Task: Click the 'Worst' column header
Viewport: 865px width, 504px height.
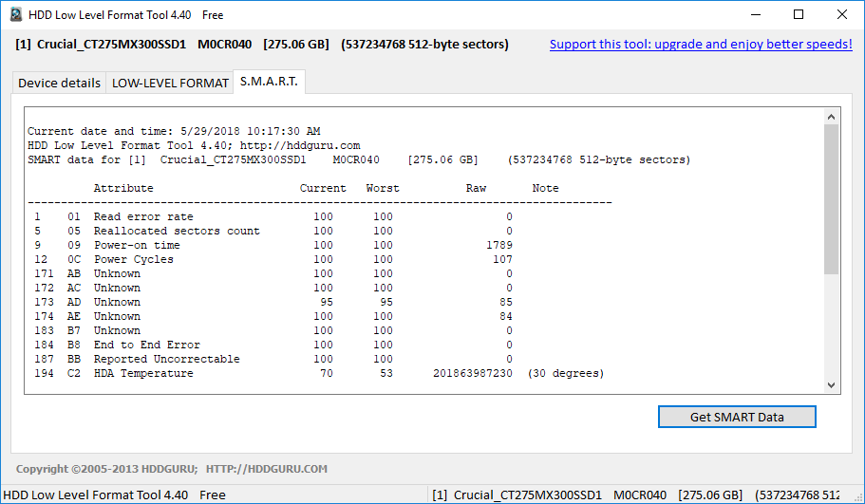Action: 383,188
